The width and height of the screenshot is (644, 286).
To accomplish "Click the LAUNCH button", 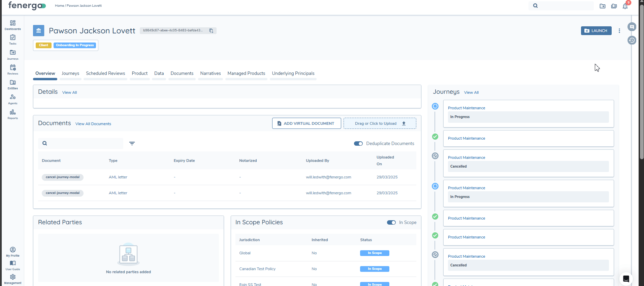I will coord(596,31).
